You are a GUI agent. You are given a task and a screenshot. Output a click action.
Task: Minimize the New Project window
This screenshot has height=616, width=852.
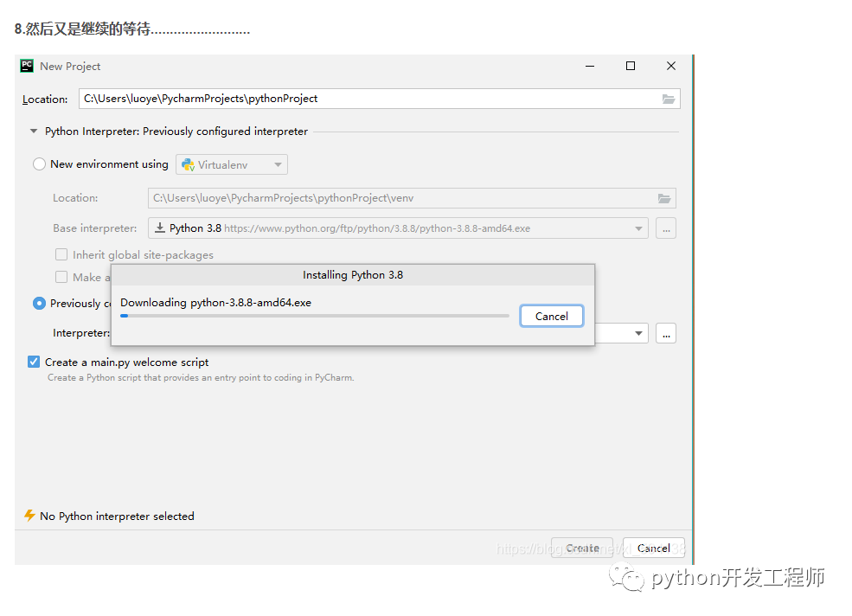pyautogui.click(x=590, y=66)
